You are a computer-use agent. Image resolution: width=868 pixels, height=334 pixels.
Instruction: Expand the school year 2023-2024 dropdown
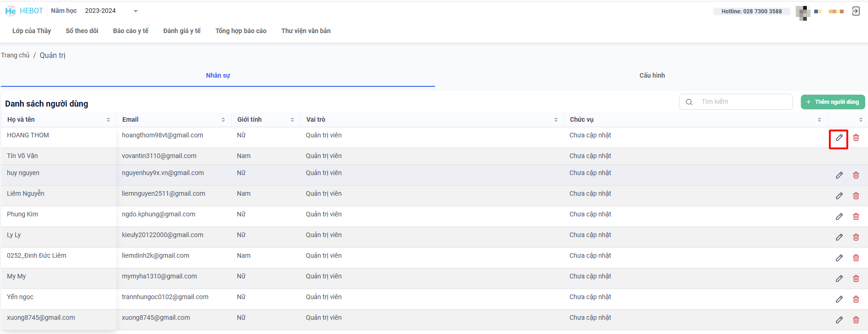pyautogui.click(x=135, y=11)
